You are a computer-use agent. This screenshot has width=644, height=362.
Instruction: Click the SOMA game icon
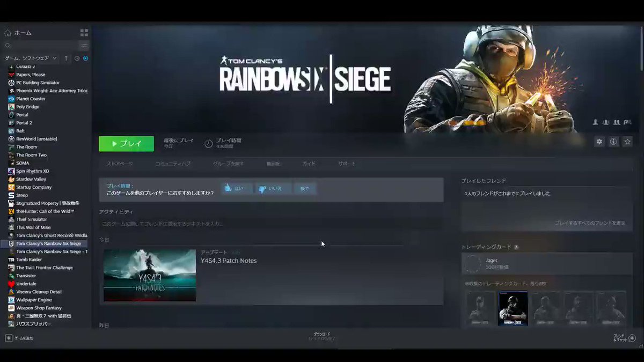(11, 163)
